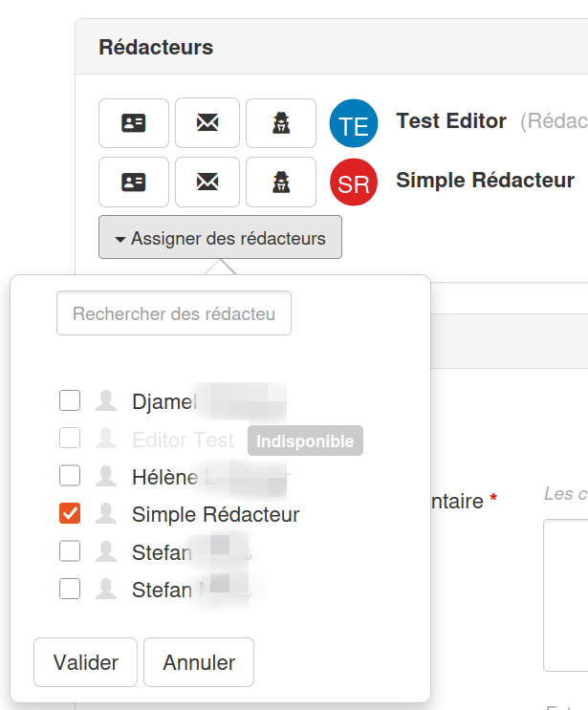588x710 pixels.
Task: Tick the checkbox for Hélène
Action: 70,476
